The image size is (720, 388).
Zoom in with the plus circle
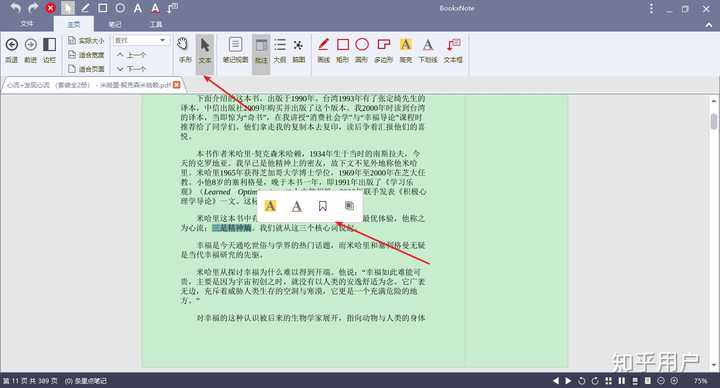[x=675, y=381]
